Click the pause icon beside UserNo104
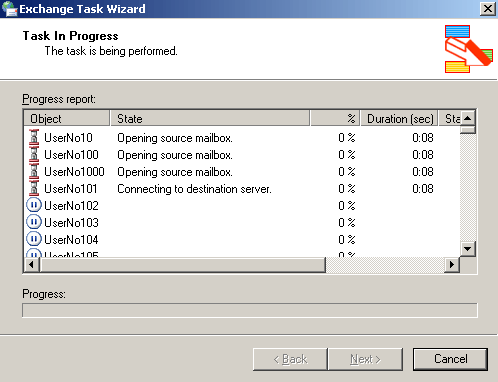The width and height of the screenshot is (498, 382). click(34, 239)
